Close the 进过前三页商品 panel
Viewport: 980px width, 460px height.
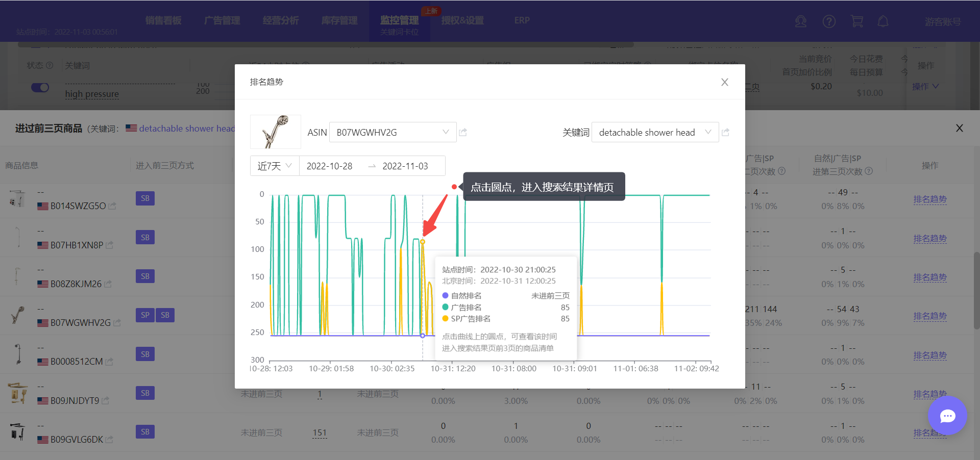pos(960,128)
